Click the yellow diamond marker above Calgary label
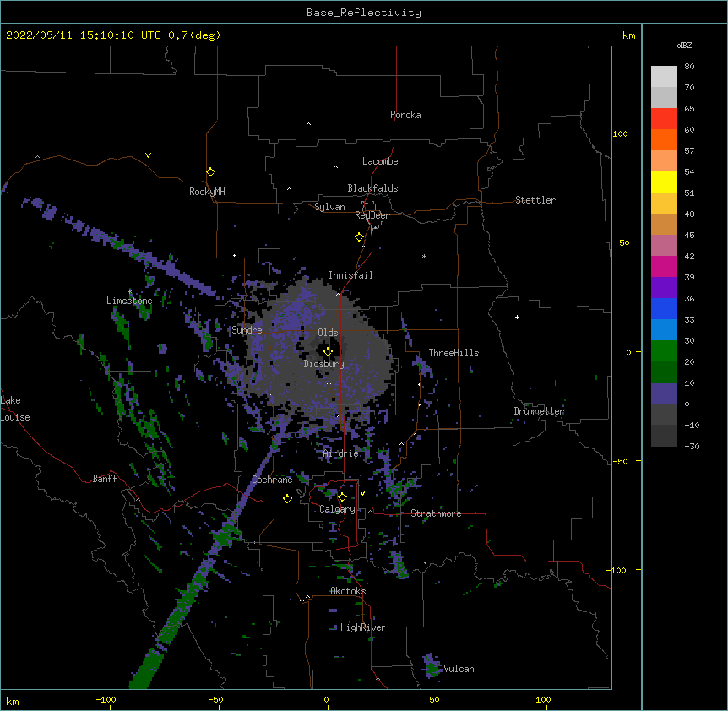The image size is (728, 711). tap(342, 497)
